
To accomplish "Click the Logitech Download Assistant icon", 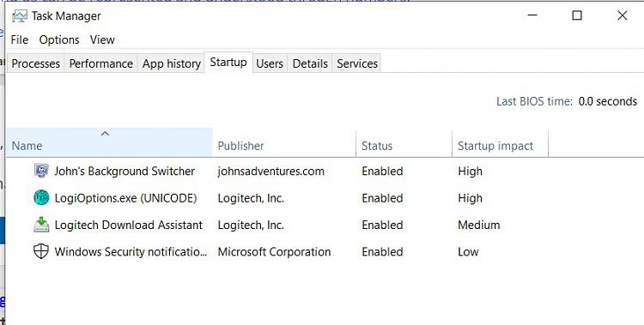I will pyautogui.click(x=41, y=225).
